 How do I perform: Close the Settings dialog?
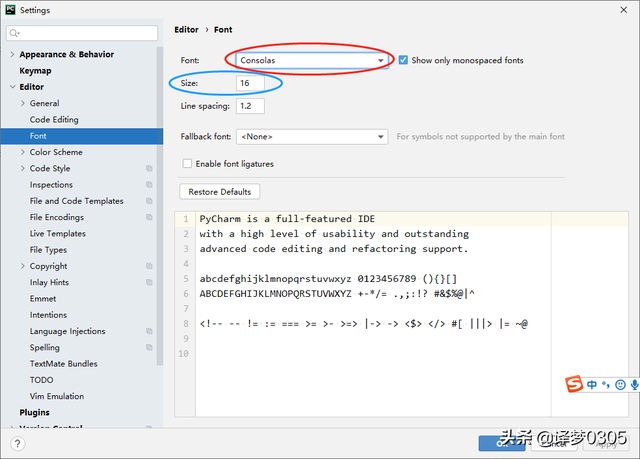(624, 10)
